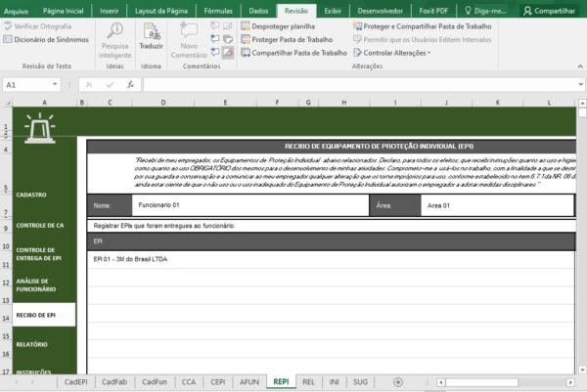Click Diga-me lightbulb search box
This screenshot has width=587, height=392.
[485, 11]
